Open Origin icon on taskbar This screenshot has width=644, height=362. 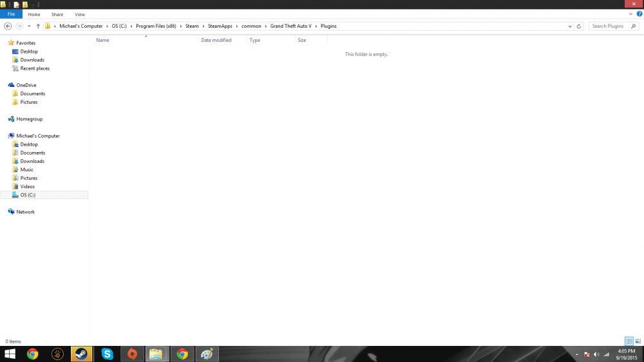132,354
